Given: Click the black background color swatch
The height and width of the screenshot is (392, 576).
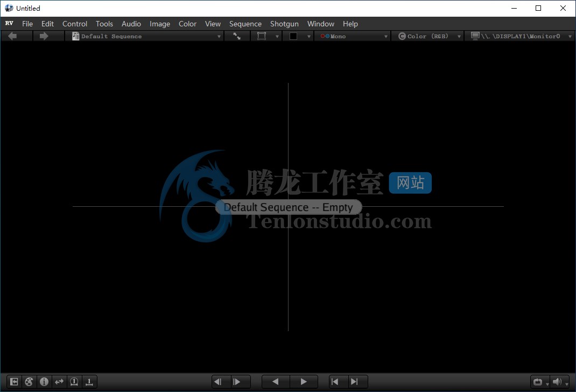Looking at the screenshot, I should [x=293, y=36].
